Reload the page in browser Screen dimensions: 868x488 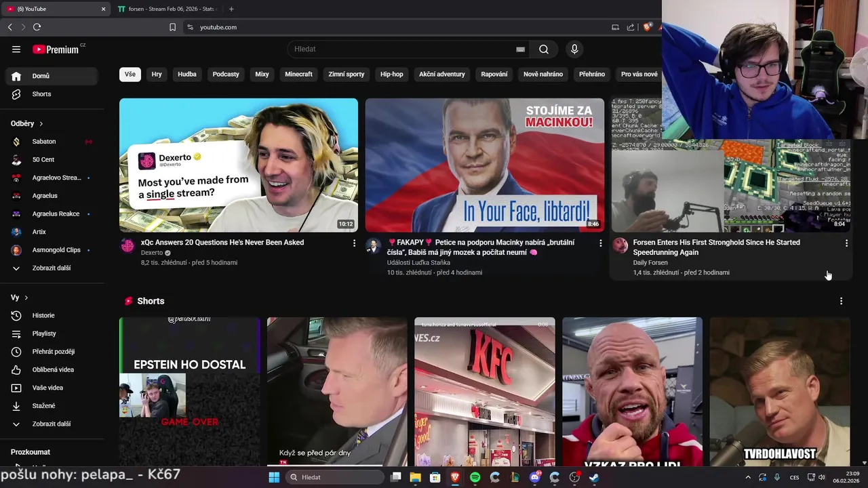pyautogui.click(x=37, y=27)
